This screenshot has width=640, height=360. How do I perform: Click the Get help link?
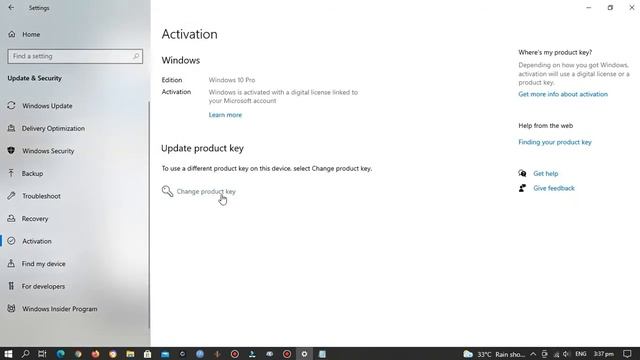(545, 173)
